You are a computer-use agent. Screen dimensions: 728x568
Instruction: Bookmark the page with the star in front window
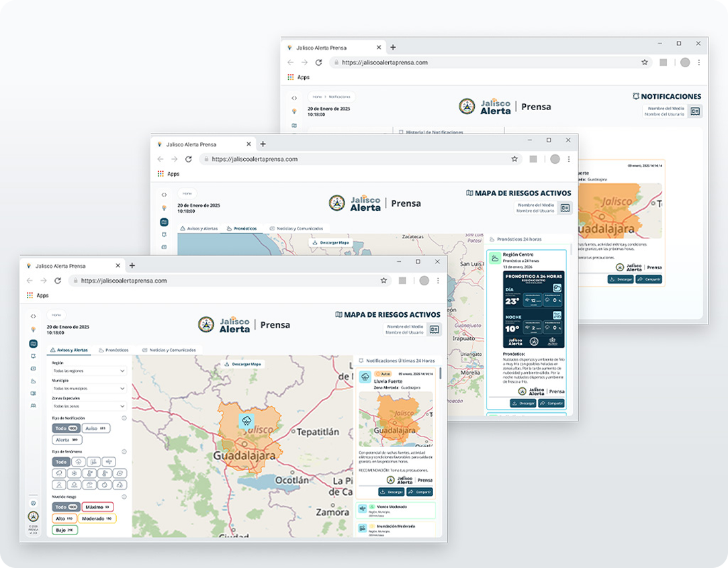point(383,281)
